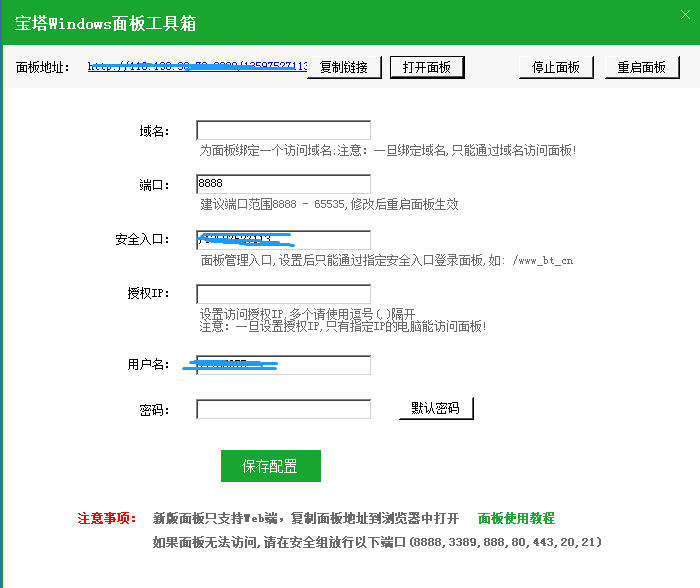The width and height of the screenshot is (700, 588).
Task: Click the 密码 label
Action: tap(154, 410)
